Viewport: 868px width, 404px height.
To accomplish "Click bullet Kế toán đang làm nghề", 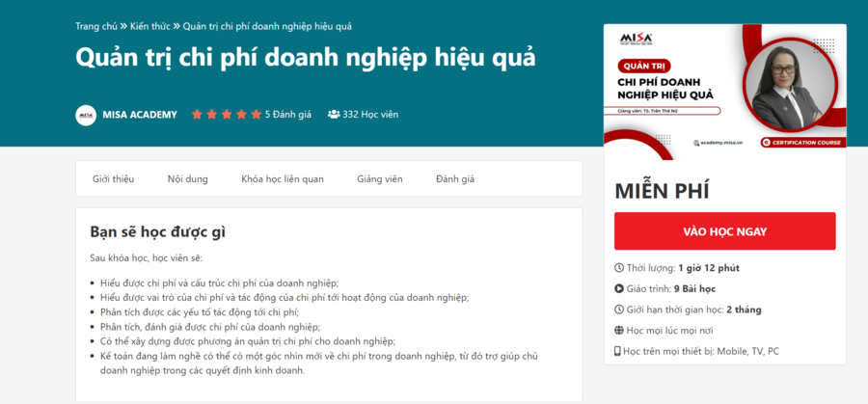I will click(x=321, y=364).
